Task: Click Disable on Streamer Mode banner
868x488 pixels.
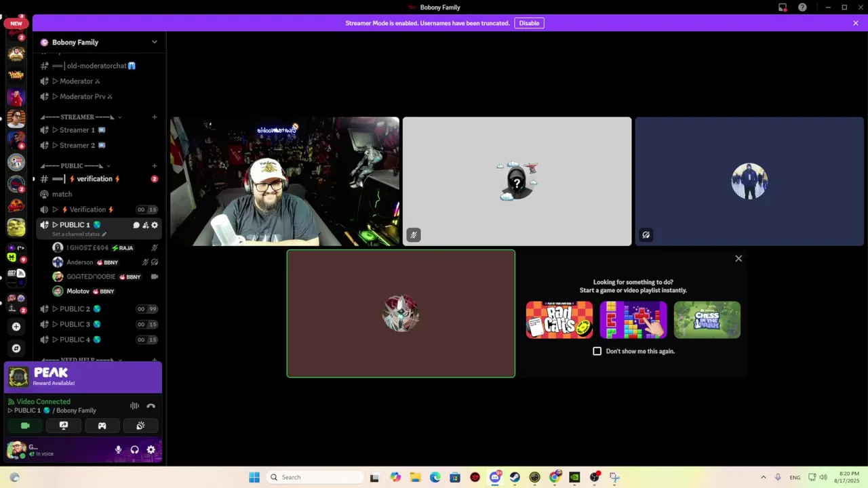Action: pyautogui.click(x=529, y=23)
